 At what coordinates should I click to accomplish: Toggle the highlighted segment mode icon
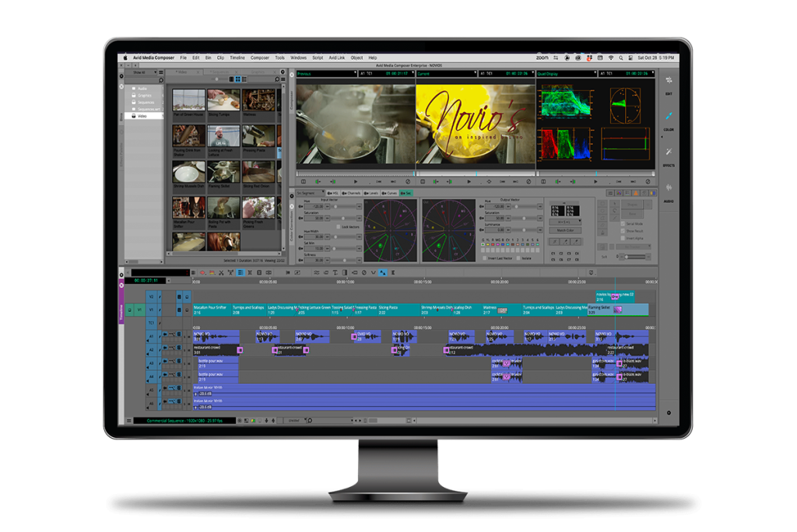[241, 273]
